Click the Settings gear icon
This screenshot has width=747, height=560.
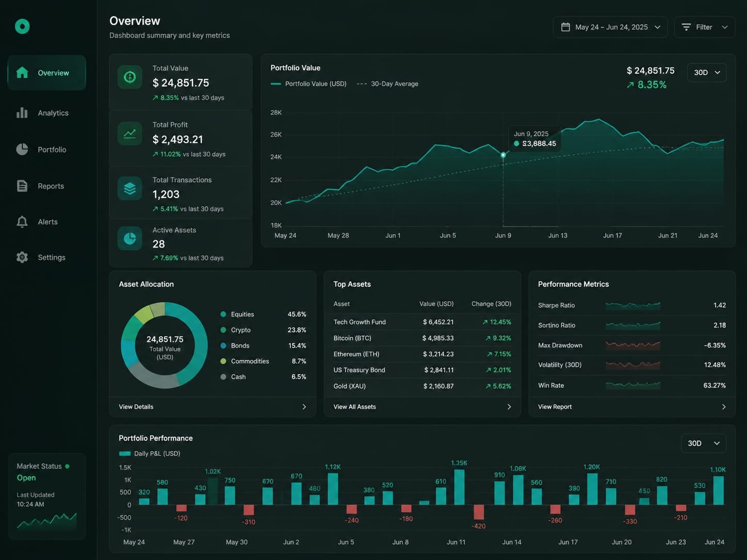(22, 257)
